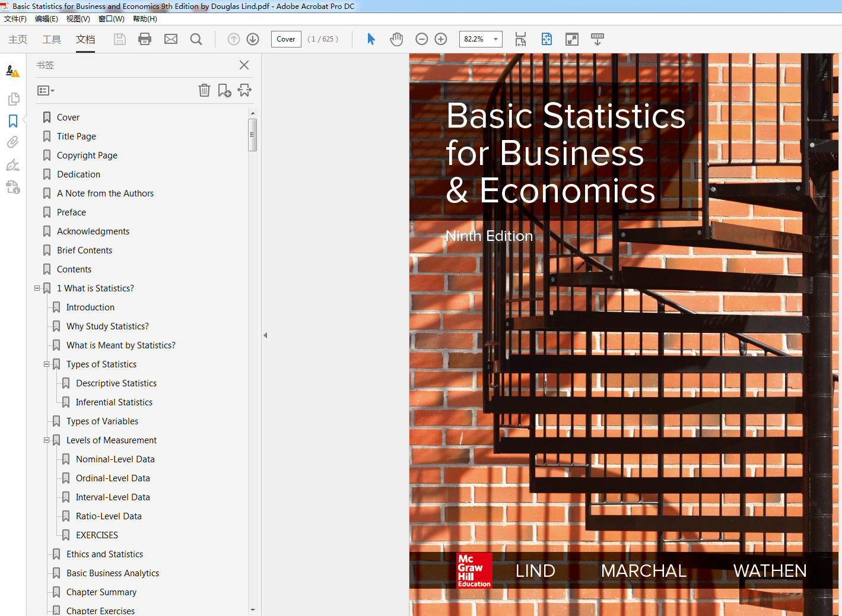Open the 窗口(W) menu
This screenshot has width=842, height=616.
pos(112,19)
